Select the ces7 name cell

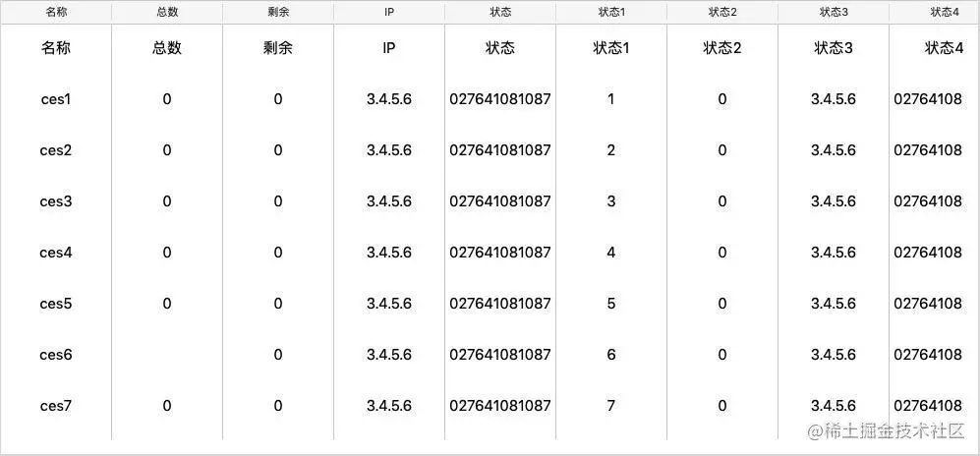(56, 406)
